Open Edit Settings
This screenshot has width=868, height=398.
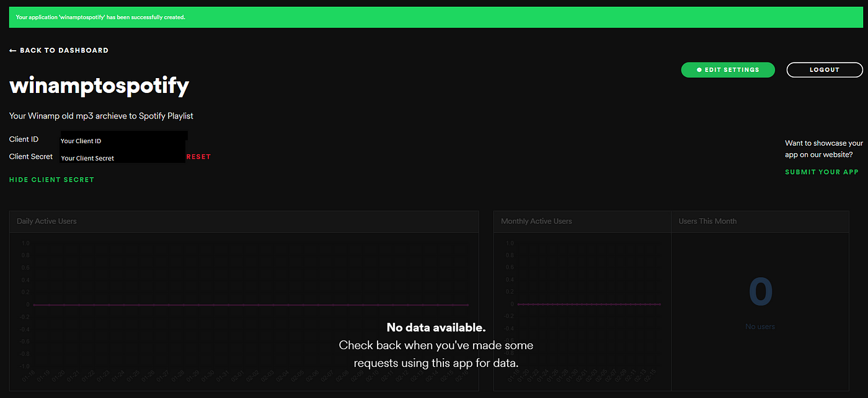tap(728, 70)
